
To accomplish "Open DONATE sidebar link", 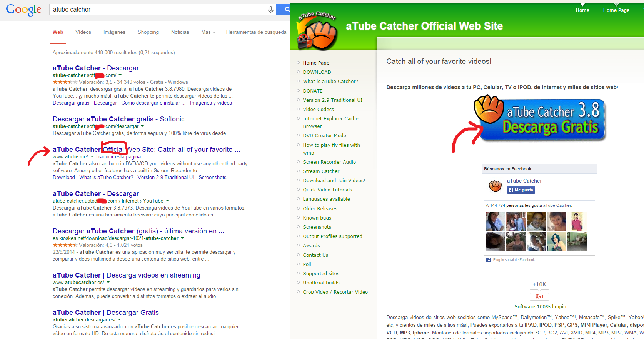I will click(313, 91).
